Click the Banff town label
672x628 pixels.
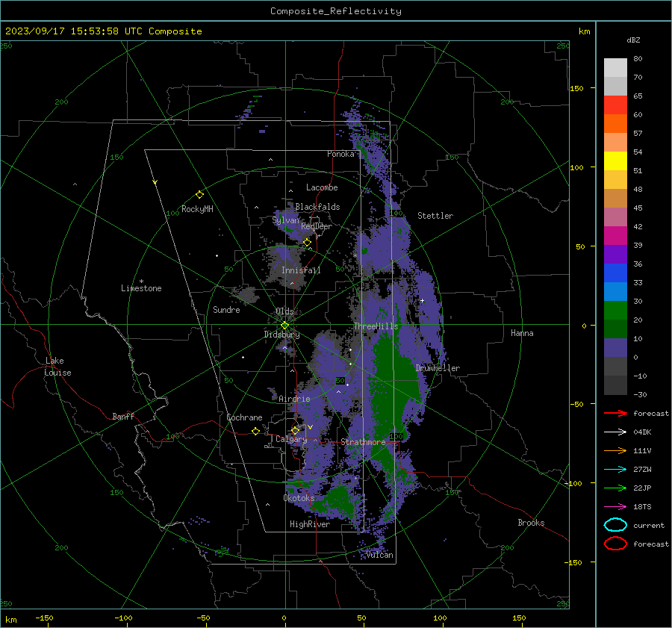[x=123, y=416]
